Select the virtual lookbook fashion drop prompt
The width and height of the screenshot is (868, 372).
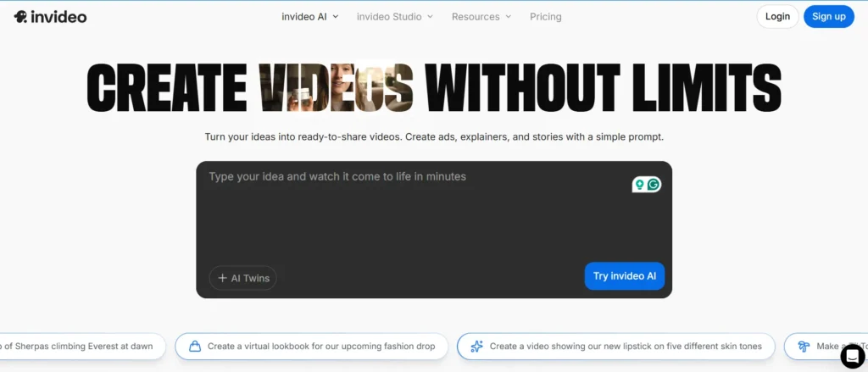pyautogui.click(x=320, y=346)
